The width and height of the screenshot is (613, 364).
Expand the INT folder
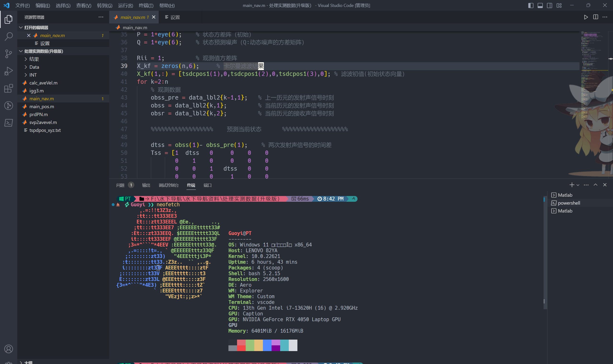(63, 75)
